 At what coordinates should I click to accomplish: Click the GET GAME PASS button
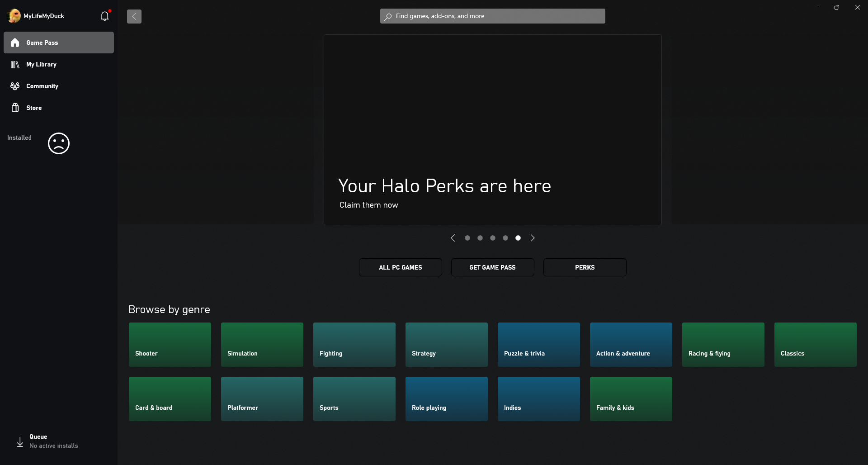493,267
